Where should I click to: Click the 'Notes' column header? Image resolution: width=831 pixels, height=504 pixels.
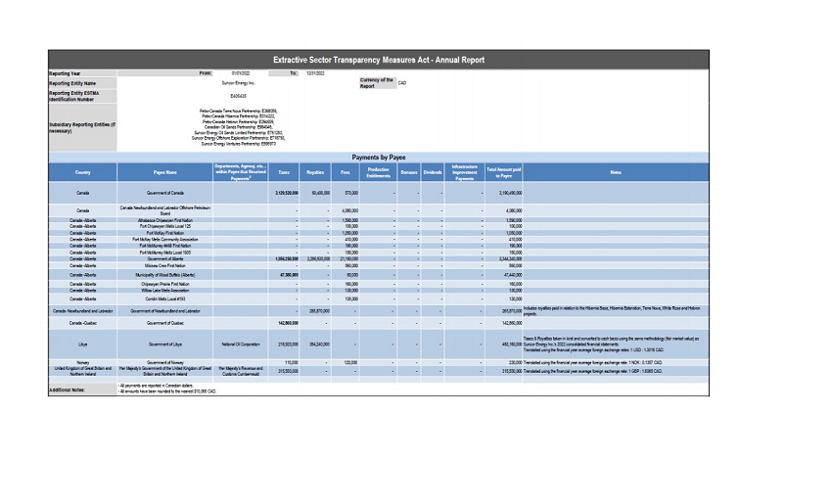click(616, 172)
